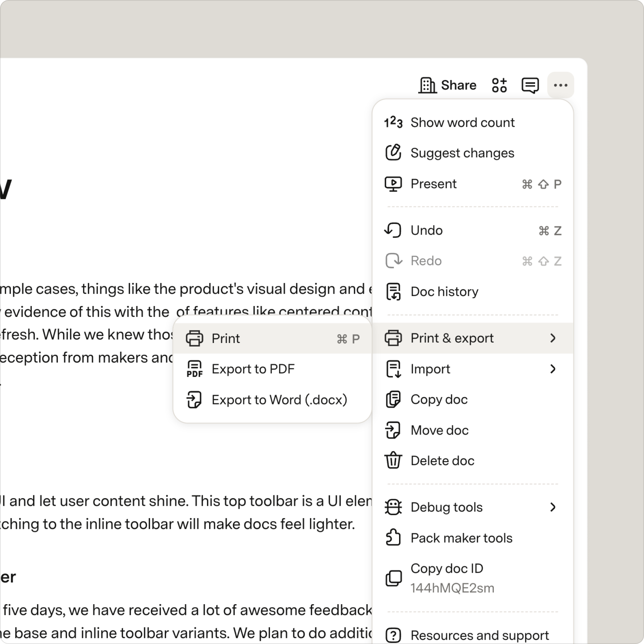
Task: Click the Share button label
Action: click(459, 85)
